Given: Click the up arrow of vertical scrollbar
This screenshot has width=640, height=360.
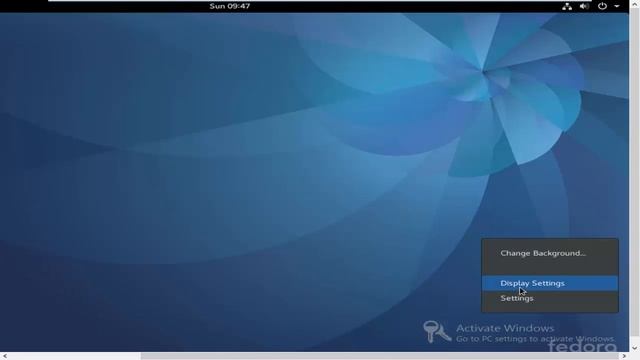Looking at the screenshot, I should (635, 3).
